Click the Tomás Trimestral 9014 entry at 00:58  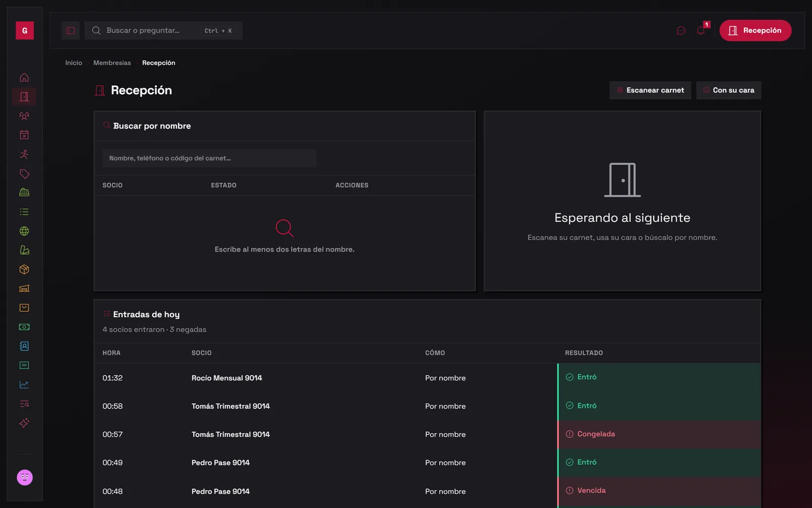[x=230, y=406]
